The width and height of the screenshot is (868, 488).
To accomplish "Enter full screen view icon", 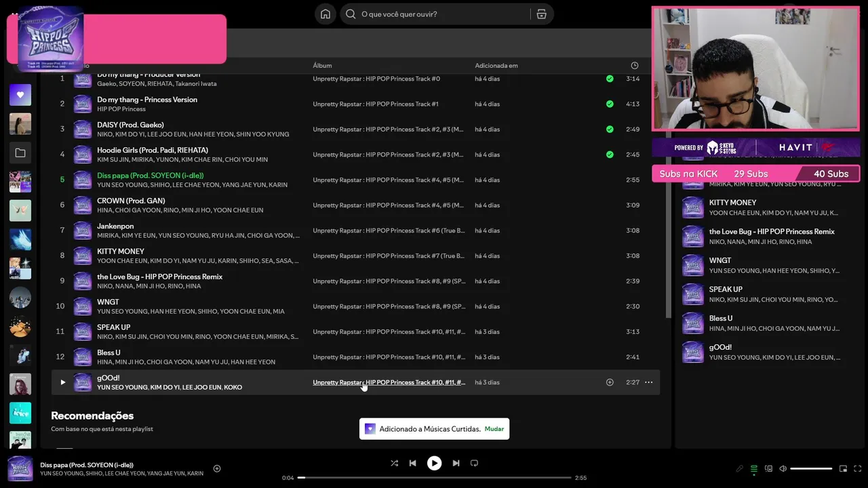I will click(858, 468).
